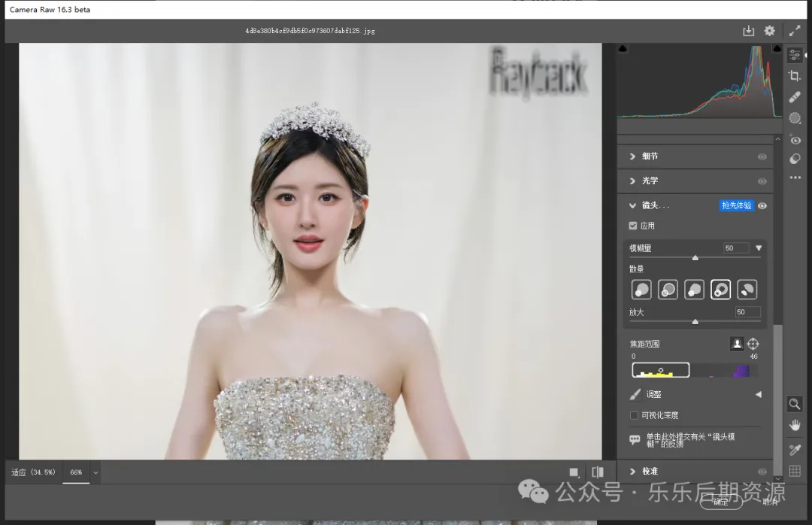The image size is (812, 525).
Task: Click the 取消 cancel button
Action: [770, 502]
